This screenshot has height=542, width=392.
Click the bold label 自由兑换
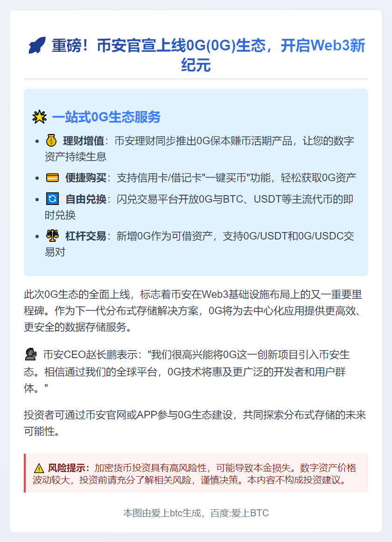point(86,199)
